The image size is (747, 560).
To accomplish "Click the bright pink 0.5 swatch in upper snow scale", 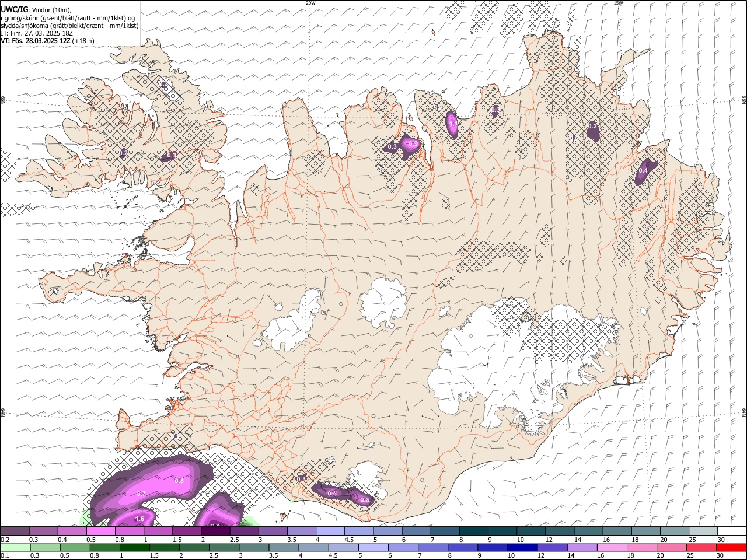I will (x=100, y=531).
